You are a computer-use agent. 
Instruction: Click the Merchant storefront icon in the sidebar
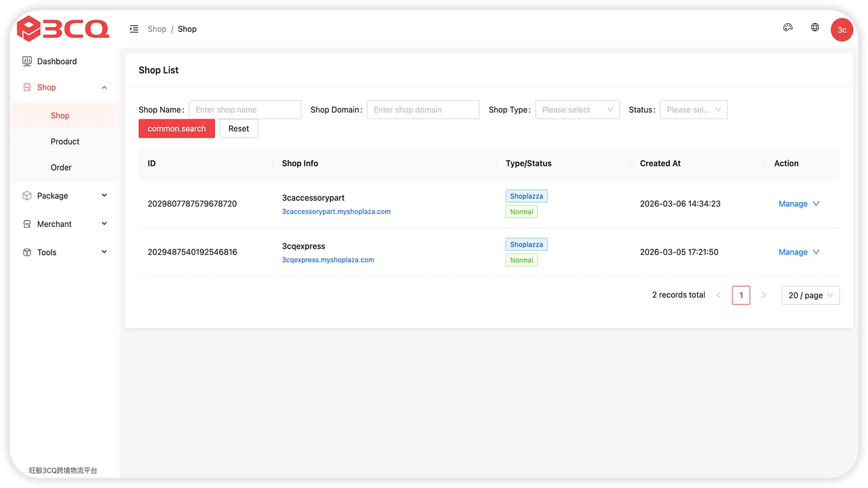coord(27,224)
